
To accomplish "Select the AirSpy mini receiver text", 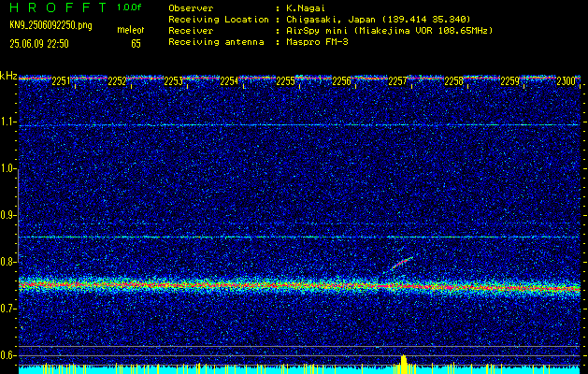I will [389, 30].
